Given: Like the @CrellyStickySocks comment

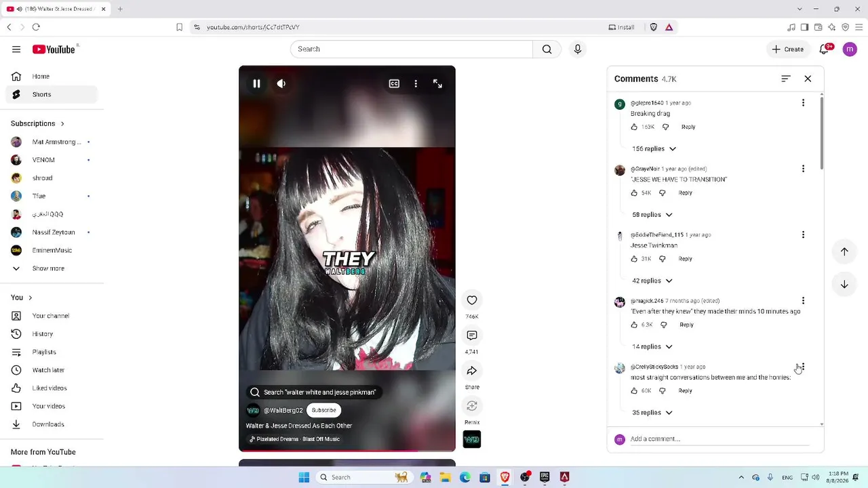Looking at the screenshot, I should click(635, 390).
